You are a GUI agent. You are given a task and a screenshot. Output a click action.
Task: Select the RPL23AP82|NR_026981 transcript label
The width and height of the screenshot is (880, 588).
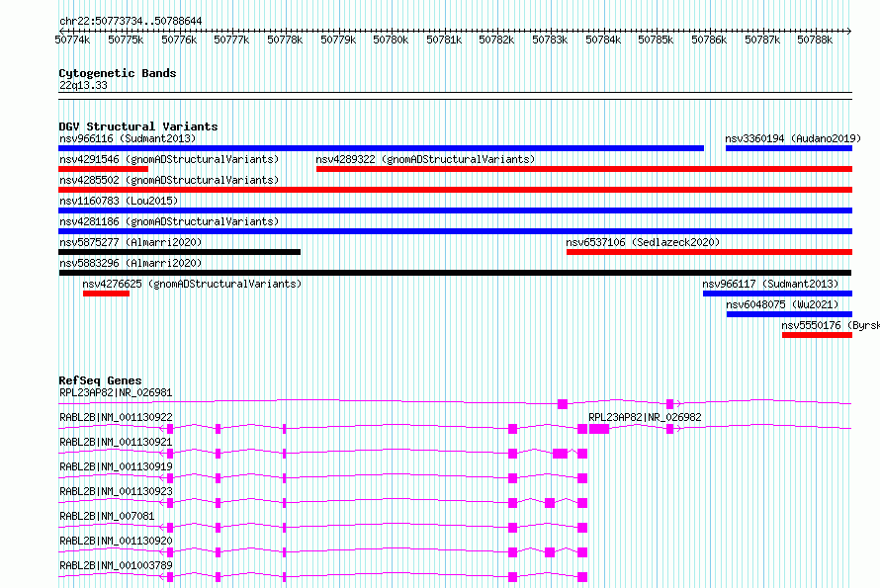pos(116,392)
